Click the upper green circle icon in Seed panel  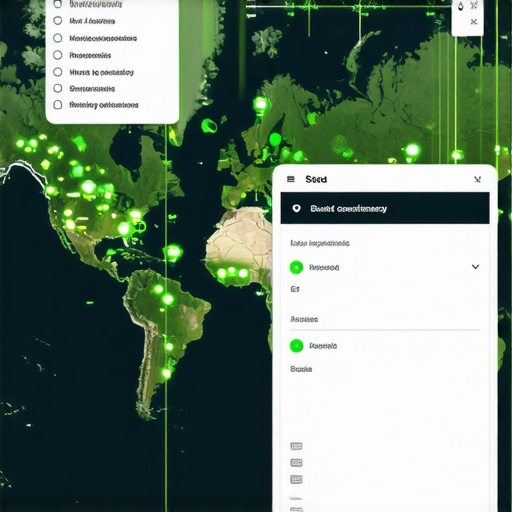[296, 267]
